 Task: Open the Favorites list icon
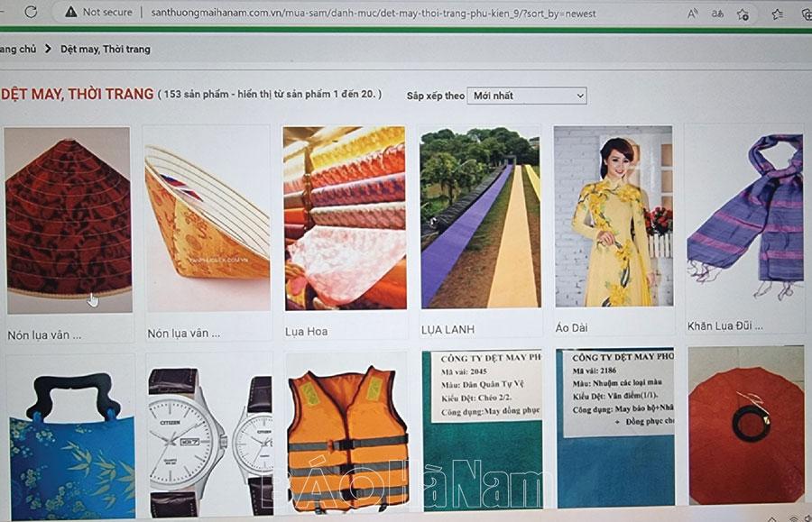click(777, 14)
